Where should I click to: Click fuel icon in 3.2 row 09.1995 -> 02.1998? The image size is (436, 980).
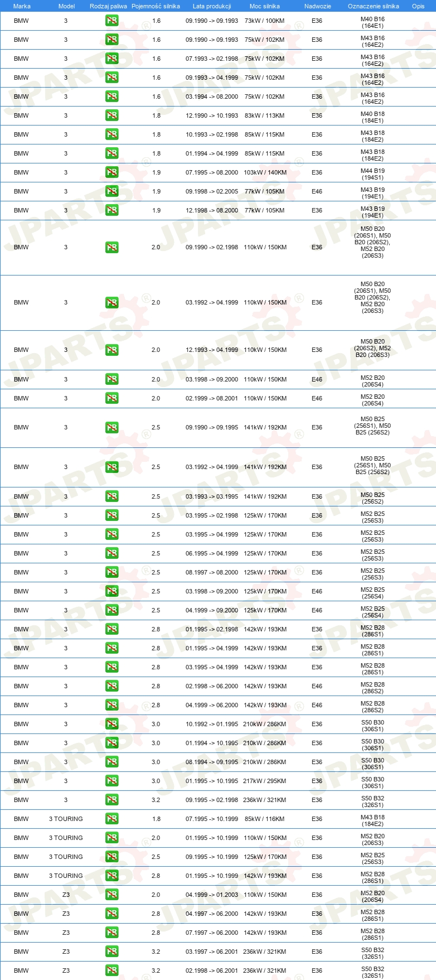112,800
